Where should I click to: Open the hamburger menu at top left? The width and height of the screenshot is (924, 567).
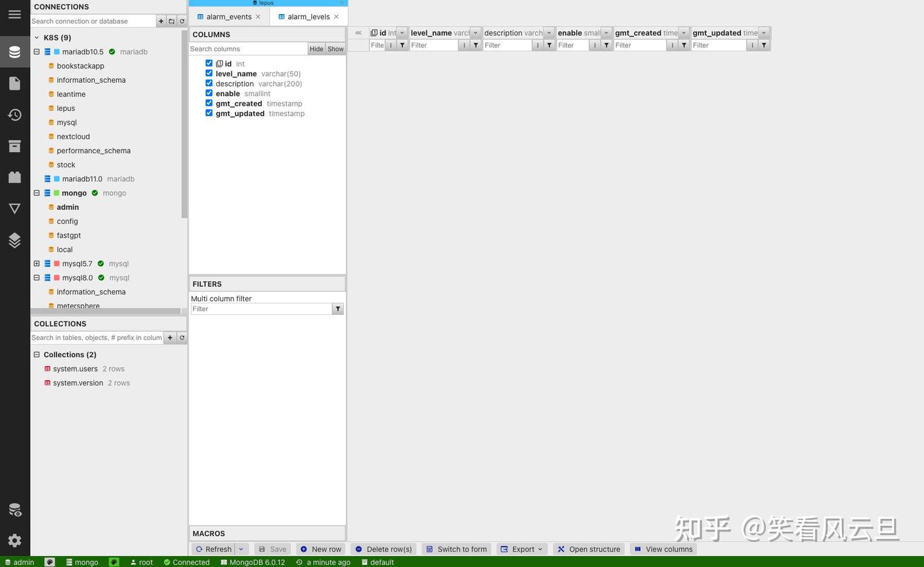(x=15, y=15)
